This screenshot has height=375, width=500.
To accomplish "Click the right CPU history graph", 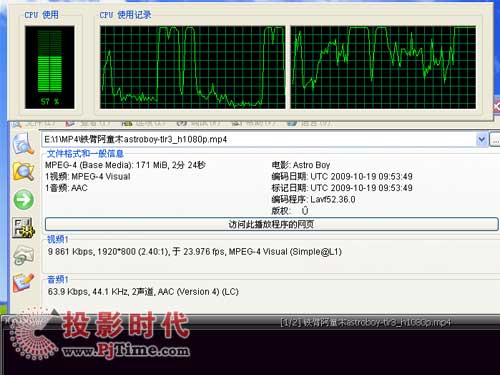I will coord(383,67).
